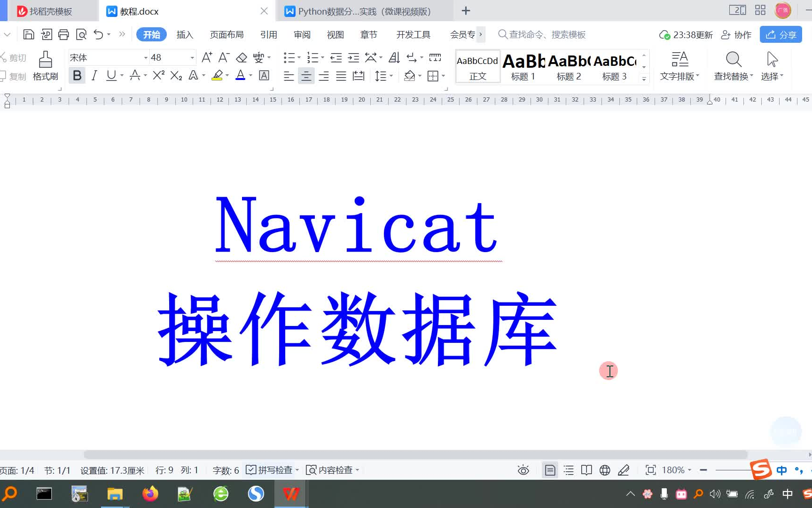Viewport: 812px width, 508px height.
Task: Decrease font size with A- icon
Action: point(224,57)
